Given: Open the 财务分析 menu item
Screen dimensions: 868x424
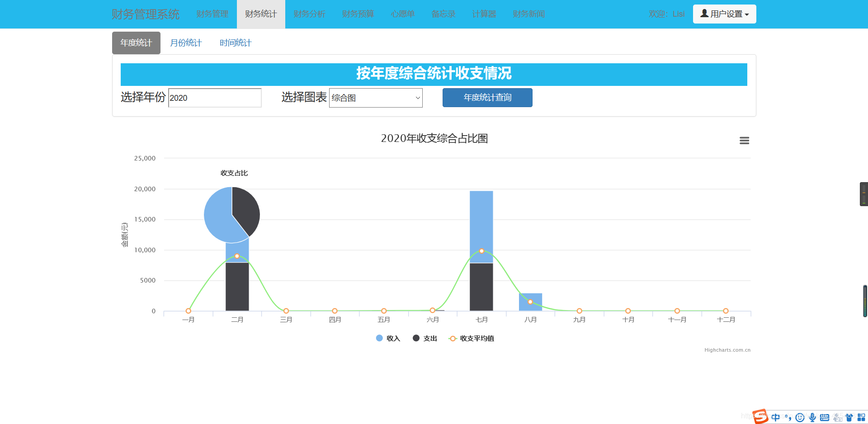Looking at the screenshot, I should 309,14.
